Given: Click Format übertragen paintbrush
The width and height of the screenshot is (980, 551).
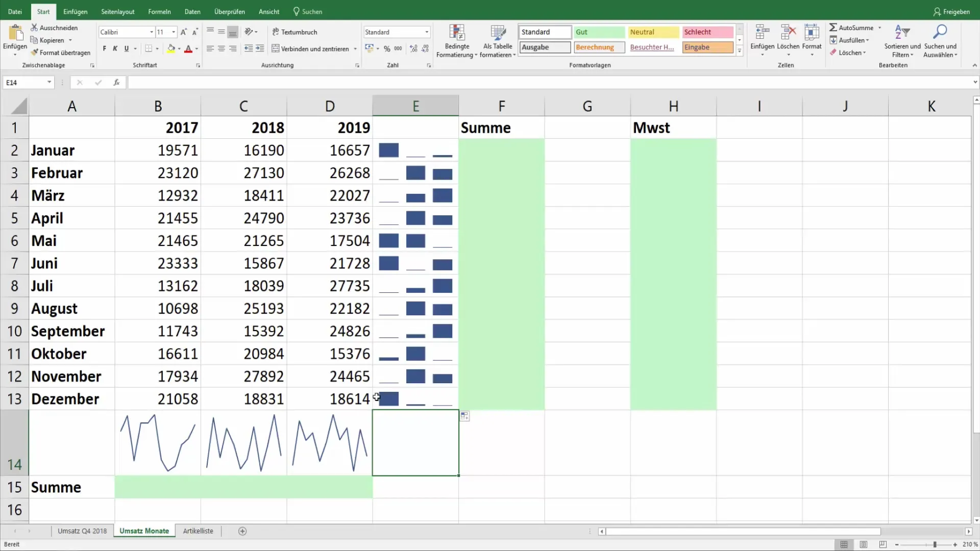Looking at the screenshot, I should (x=34, y=53).
